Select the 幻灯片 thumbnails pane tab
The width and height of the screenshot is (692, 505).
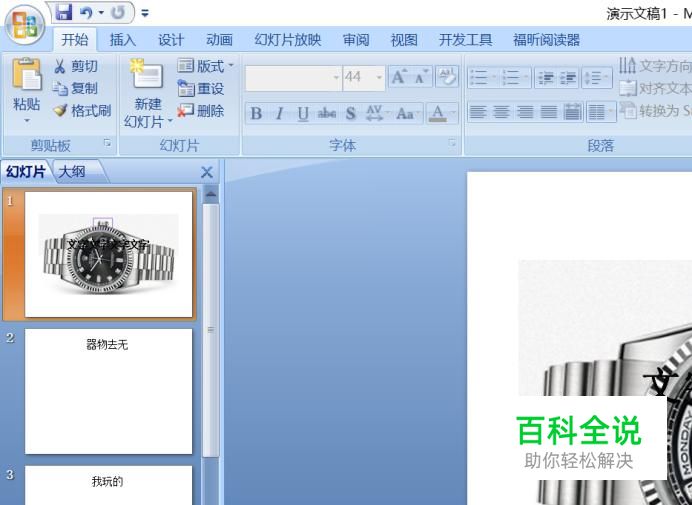pos(26,172)
